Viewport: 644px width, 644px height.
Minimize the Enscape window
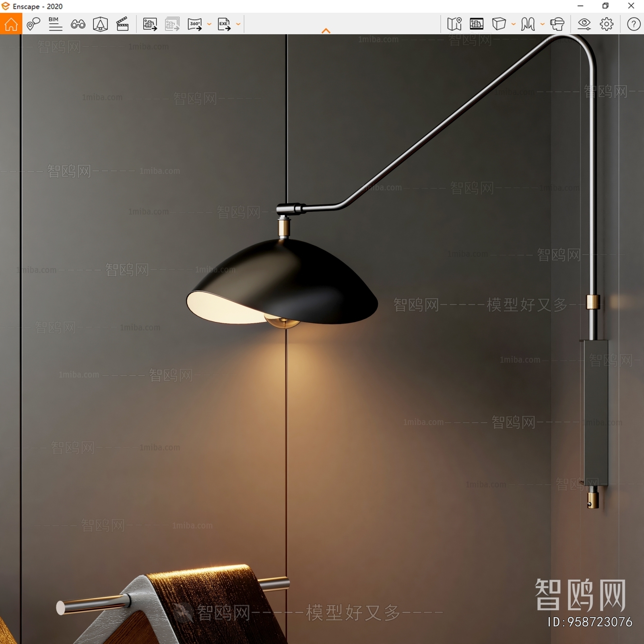(x=580, y=6)
